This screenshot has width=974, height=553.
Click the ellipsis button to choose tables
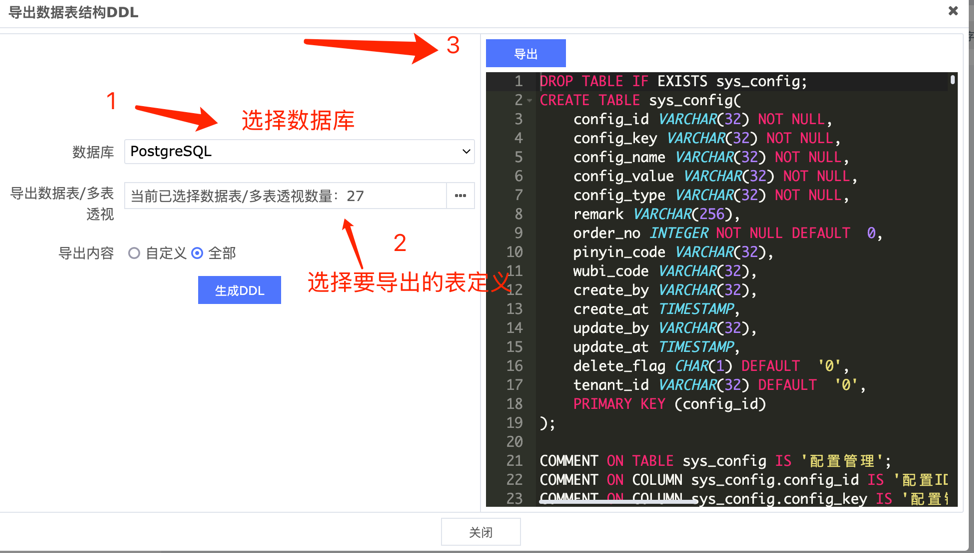pos(460,196)
